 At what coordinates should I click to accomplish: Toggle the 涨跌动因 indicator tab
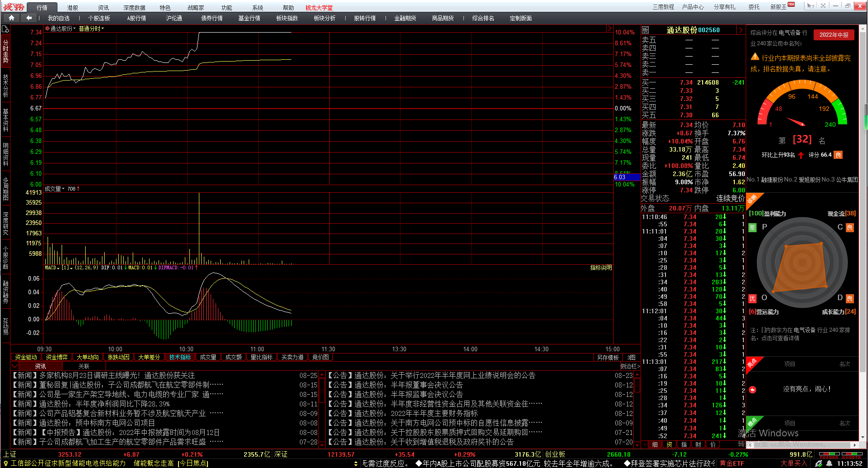tap(118, 357)
